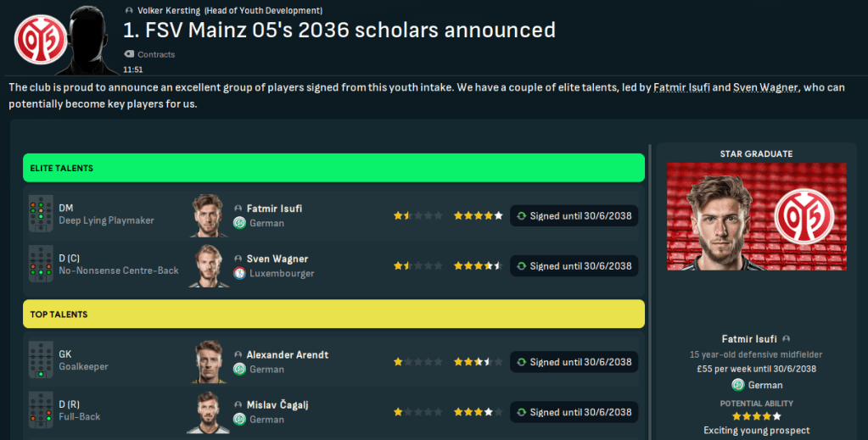Click Alexander Arendt's goalkeeper position icon
This screenshot has height=440, width=868.
tap(38, 362)
